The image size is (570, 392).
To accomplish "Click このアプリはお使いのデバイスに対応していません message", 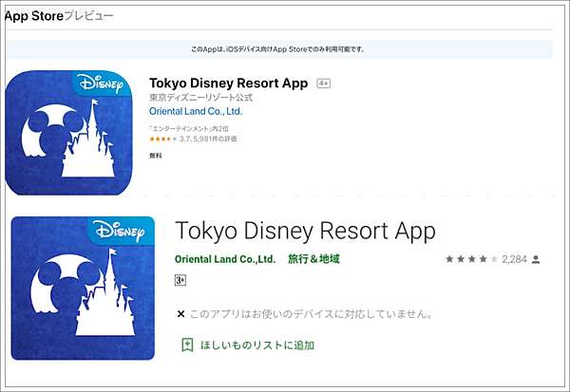I will (x=311, y=313).
